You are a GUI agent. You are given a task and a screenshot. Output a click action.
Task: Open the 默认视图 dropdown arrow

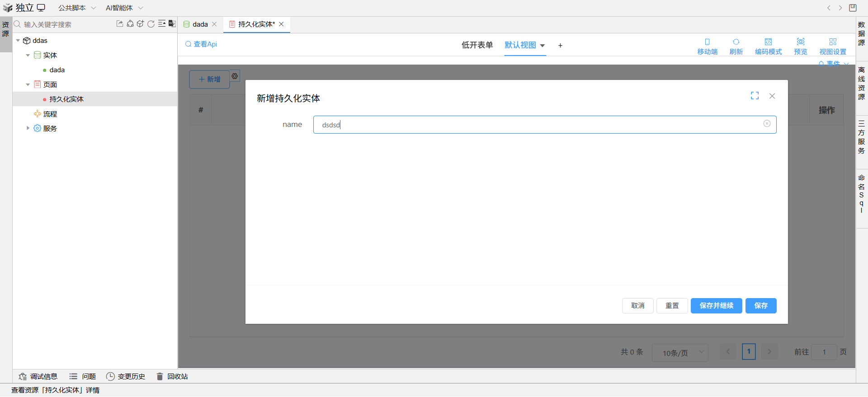[x=542, y=46]
